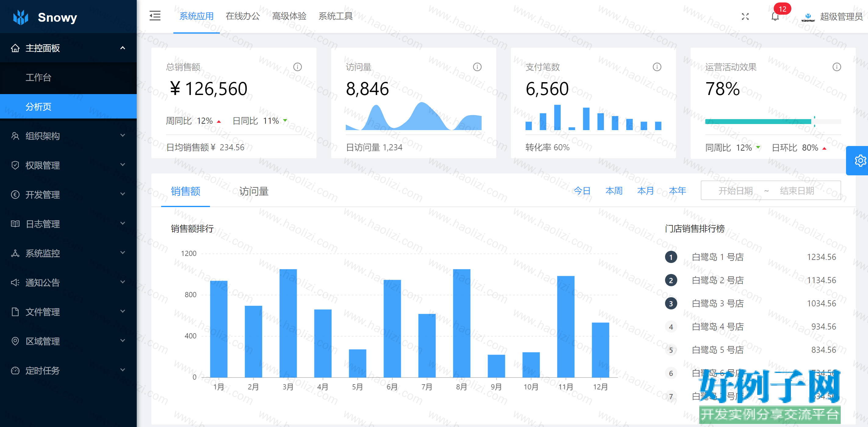Filter by 本月 link
Image resolution: width=868 pixels, height=427 pixels.
(645, 191)
